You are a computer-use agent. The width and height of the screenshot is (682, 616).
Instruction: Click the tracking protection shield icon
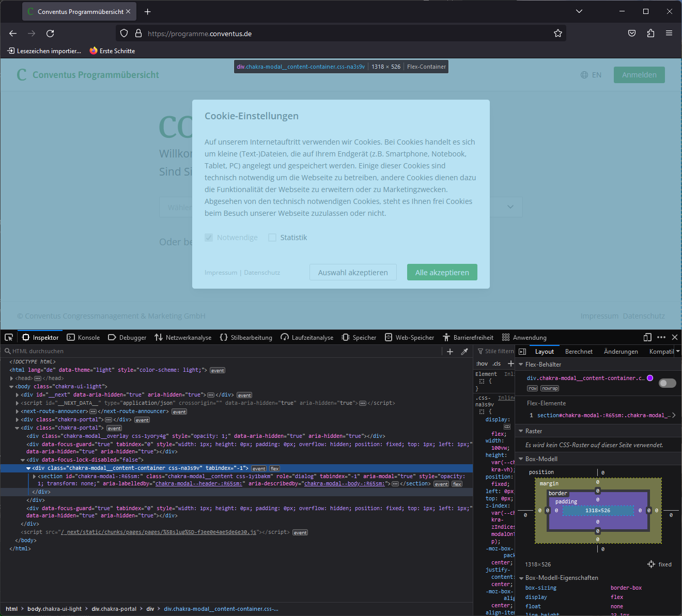123,33
